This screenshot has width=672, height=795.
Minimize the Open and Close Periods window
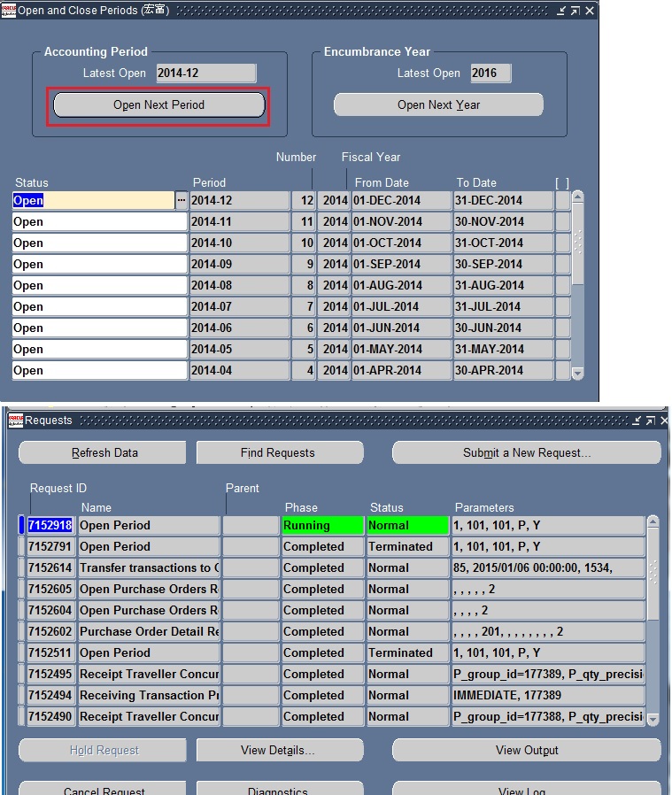coord(561,11)
